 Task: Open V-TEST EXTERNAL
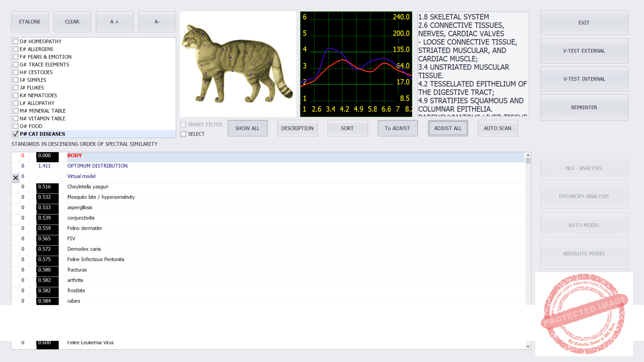(584, 51)
